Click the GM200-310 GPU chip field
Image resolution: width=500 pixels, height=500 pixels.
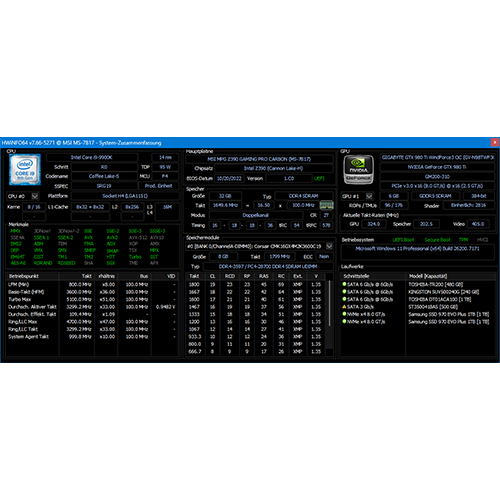(437, 176)
